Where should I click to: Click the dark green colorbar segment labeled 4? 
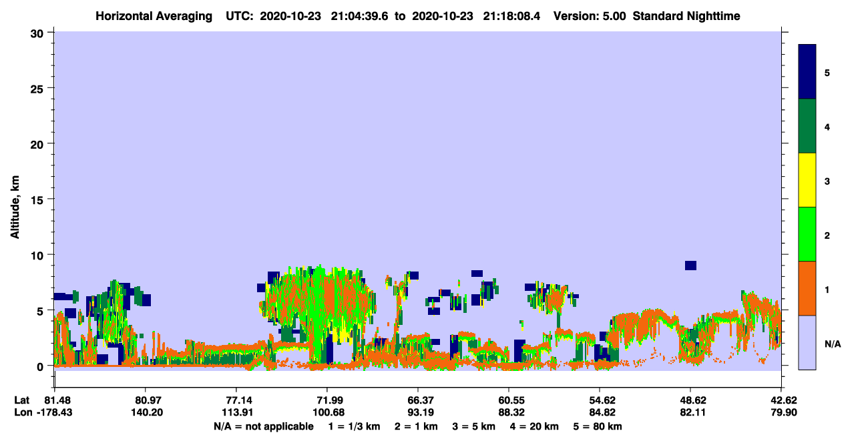[x=807, y=126]
